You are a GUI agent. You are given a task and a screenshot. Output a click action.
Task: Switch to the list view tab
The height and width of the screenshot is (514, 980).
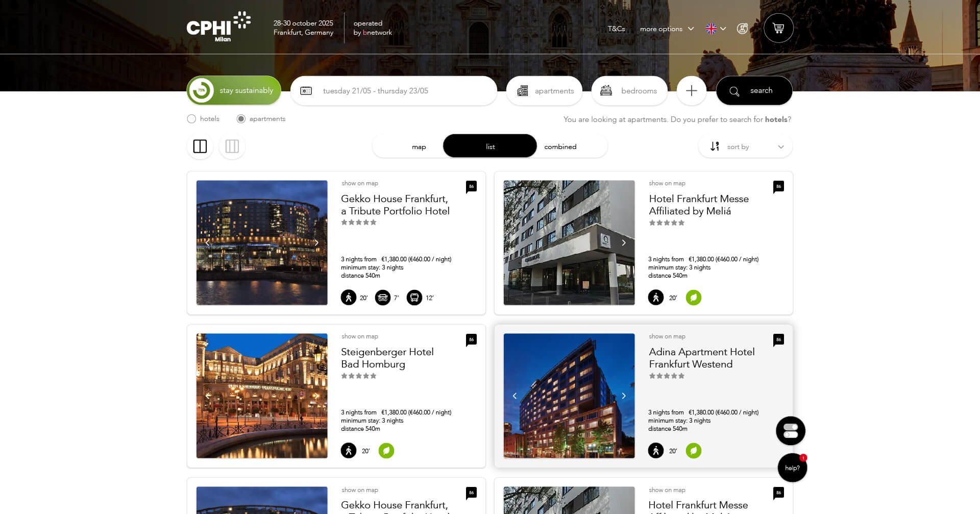point(490,147)
